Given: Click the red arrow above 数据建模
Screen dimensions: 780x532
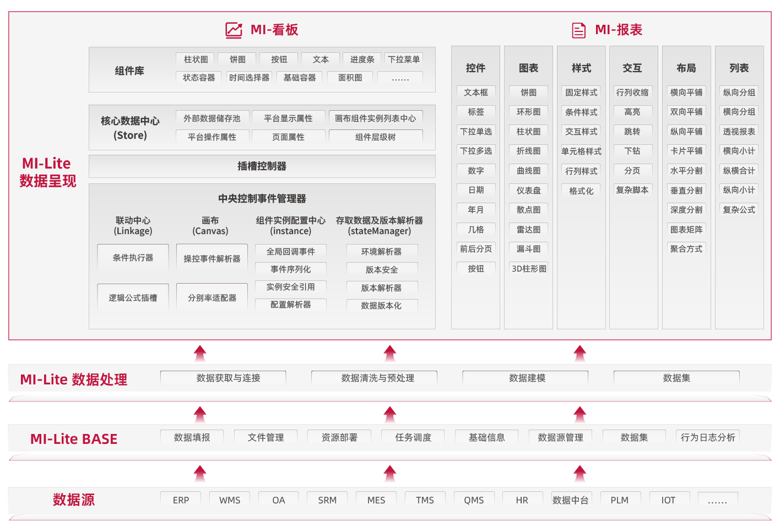Looking at the screenshot, I should click(x=579, y=353).
